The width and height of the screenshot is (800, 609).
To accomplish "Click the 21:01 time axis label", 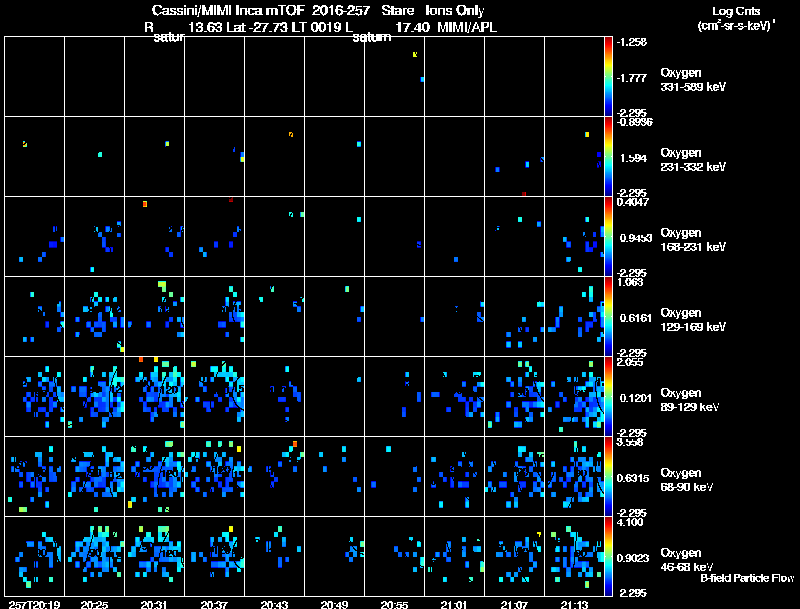I will point(454,604).
